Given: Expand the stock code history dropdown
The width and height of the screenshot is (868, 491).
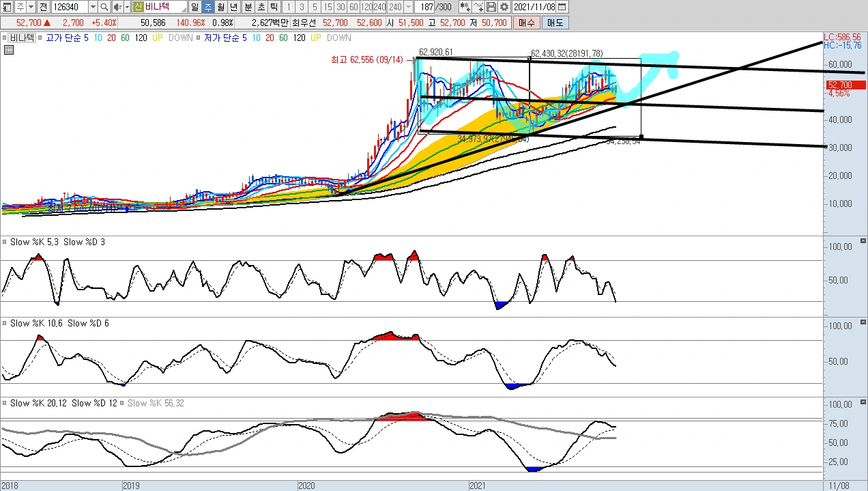Looking at the screenshot, I should [93, 7].
